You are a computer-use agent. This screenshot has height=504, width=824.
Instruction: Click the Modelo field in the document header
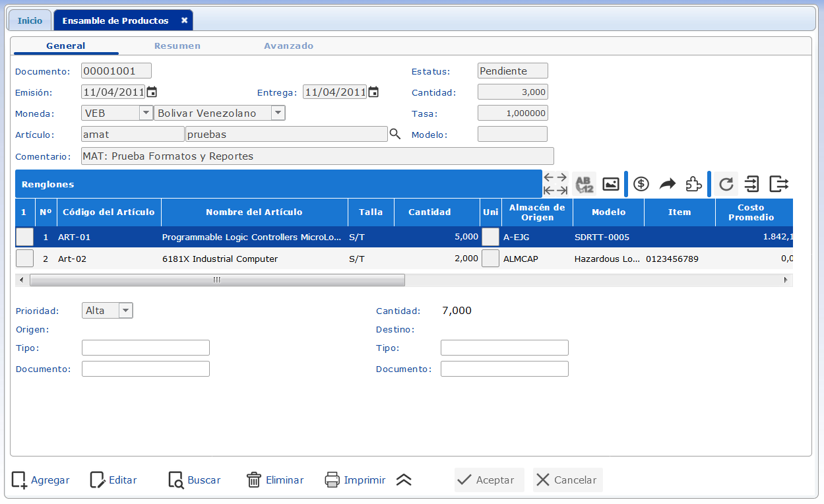[x=513, y=134]
